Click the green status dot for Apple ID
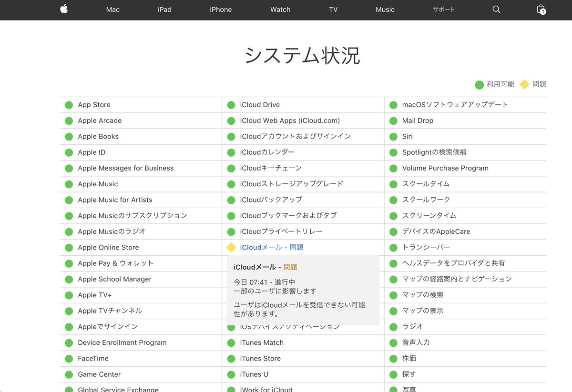The height and width of the screenshot is (392, 572). pos(69,152)
